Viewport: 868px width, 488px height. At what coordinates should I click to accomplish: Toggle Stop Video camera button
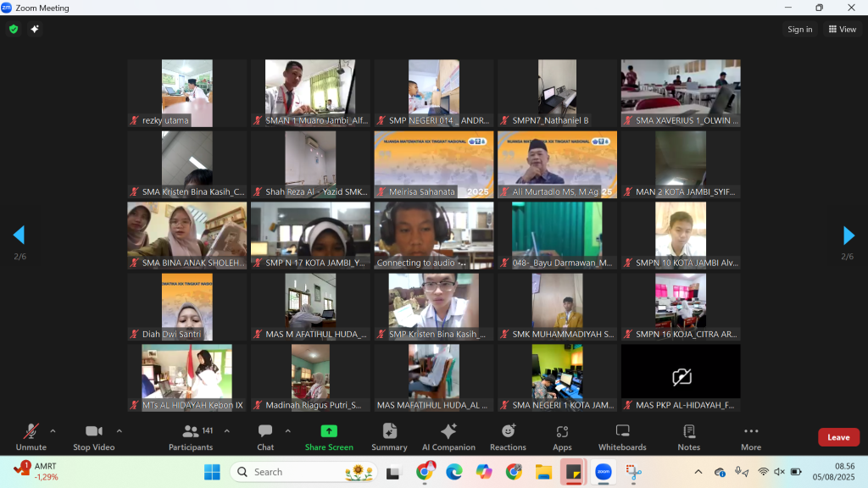pyautogui.click(x=93, y=437)
